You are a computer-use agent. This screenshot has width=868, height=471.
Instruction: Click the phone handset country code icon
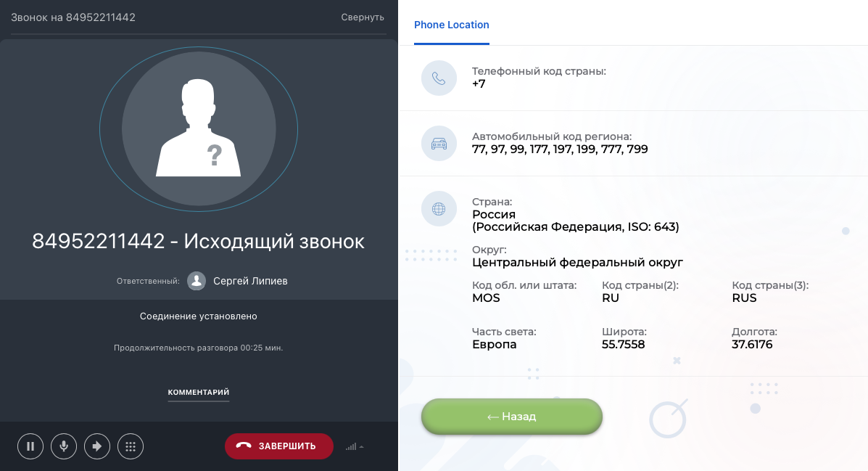[x=439, y=78]
